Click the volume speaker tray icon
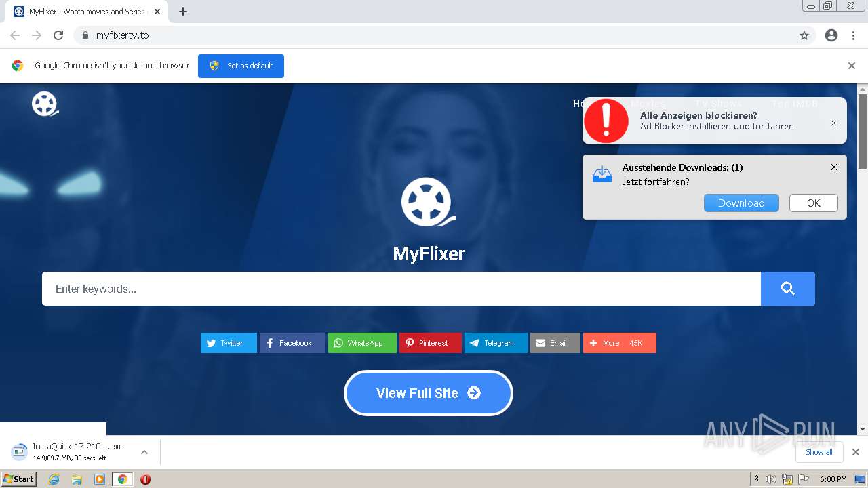The image size is (868, 488). (771, 479)
